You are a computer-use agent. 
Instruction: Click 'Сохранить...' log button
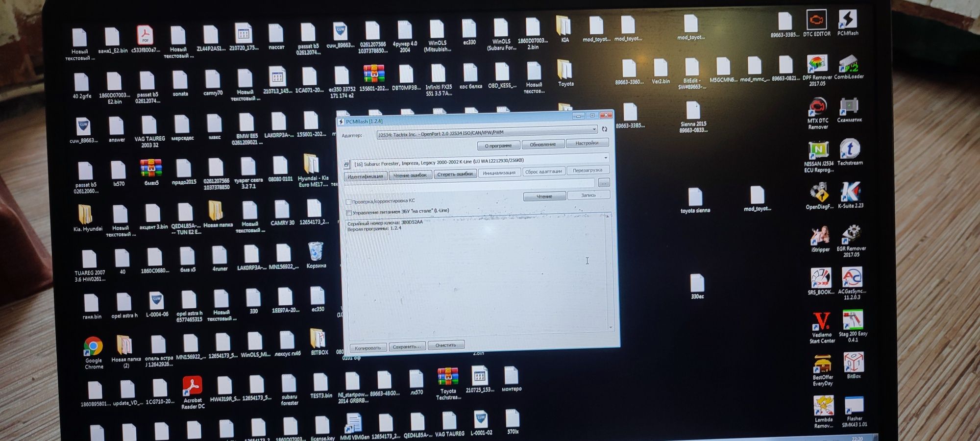[x=407, y=346]
